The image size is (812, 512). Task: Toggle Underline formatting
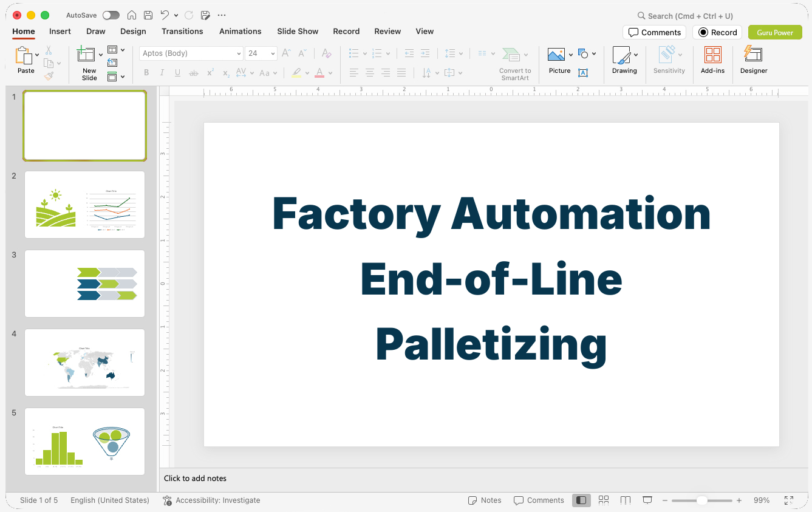pos(177,73)
